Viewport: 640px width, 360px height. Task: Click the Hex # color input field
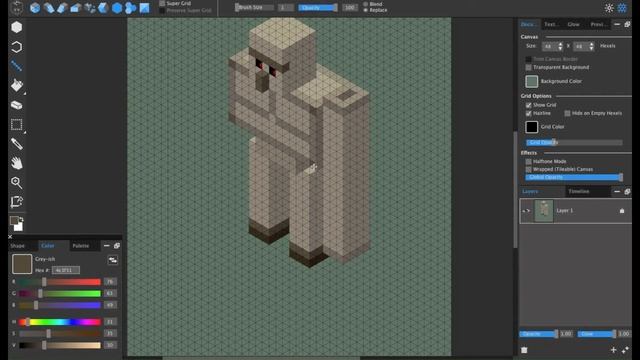(66, 270)
